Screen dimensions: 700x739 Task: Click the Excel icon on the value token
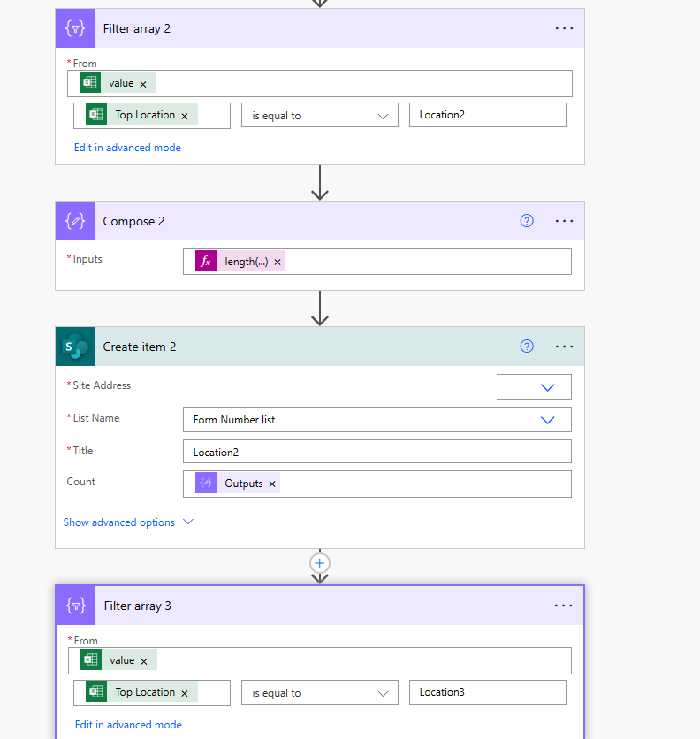(x=89, y=81)
